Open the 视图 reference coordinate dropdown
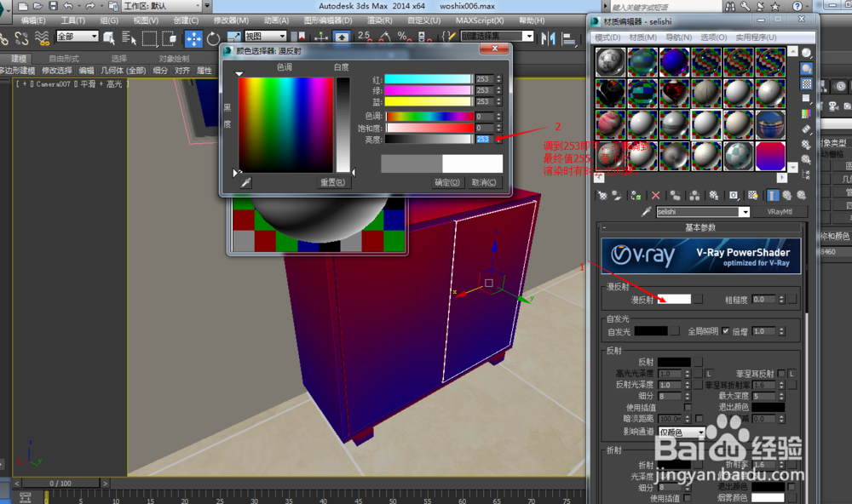This screenshot has width=852, height=504. pyautogui.click(x=265, y=37)
